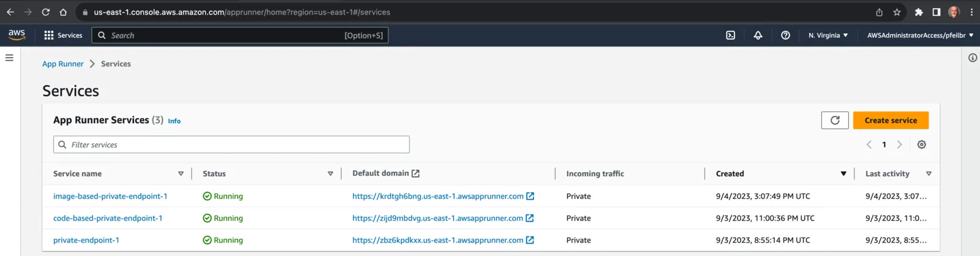Viewport: 980px width, 256px height.
Task: Bookmark this page with the star icon
Action: tap(897, 12)
